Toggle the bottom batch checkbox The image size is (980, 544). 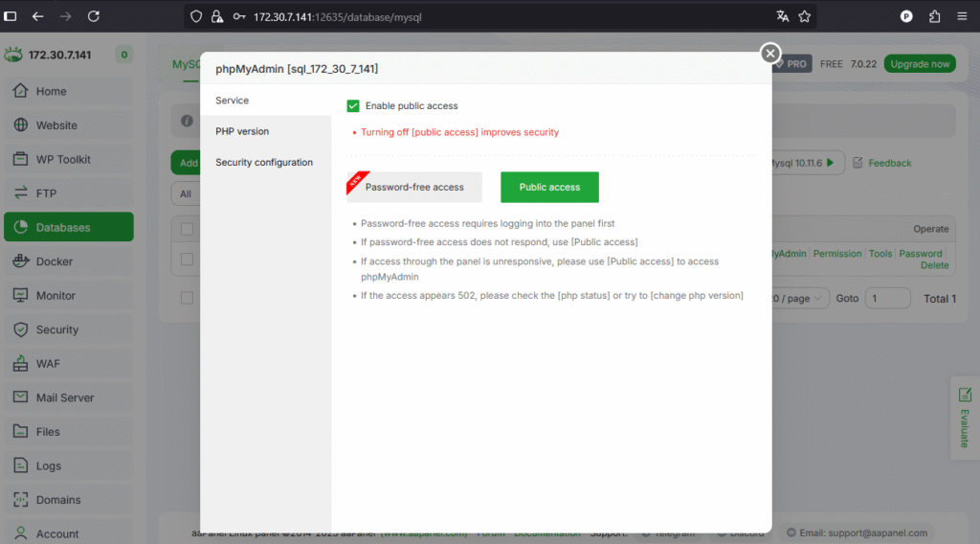point(187,298)
